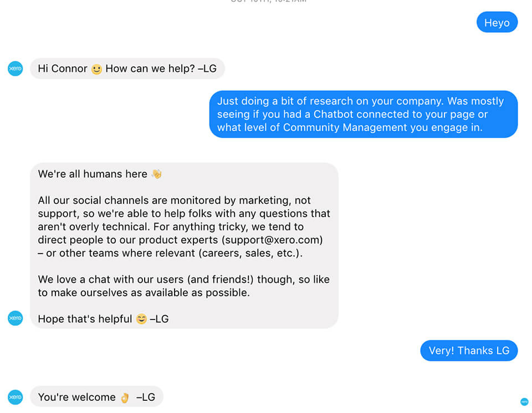Click the "careers, sales, etc." text
Image resolution: width=532 pixels, height=413 pixels.
coord(250,254)
